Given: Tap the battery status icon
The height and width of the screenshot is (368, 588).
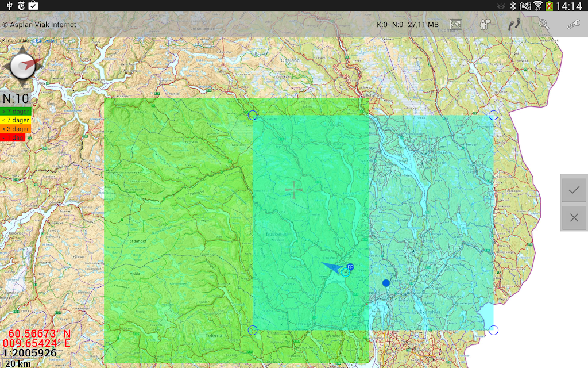Looking at the screenshot, I should [x=549, y=6].
